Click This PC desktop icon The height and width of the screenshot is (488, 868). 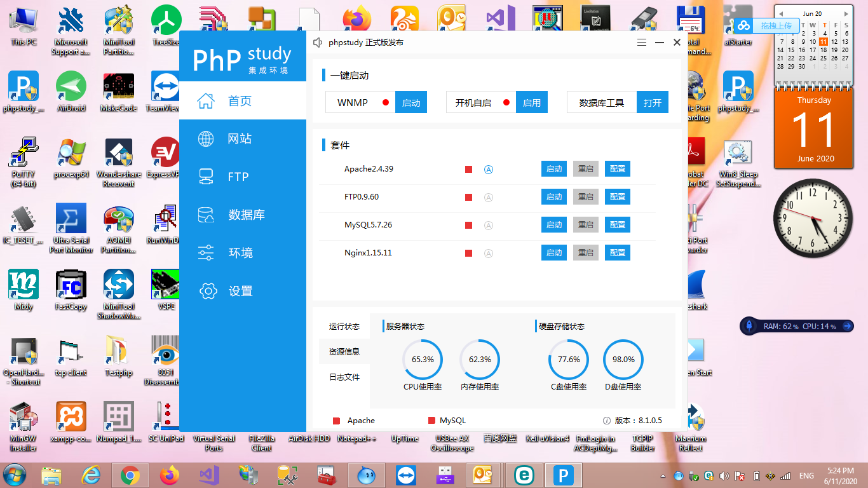pyautogui.click(x=24, y=25)
